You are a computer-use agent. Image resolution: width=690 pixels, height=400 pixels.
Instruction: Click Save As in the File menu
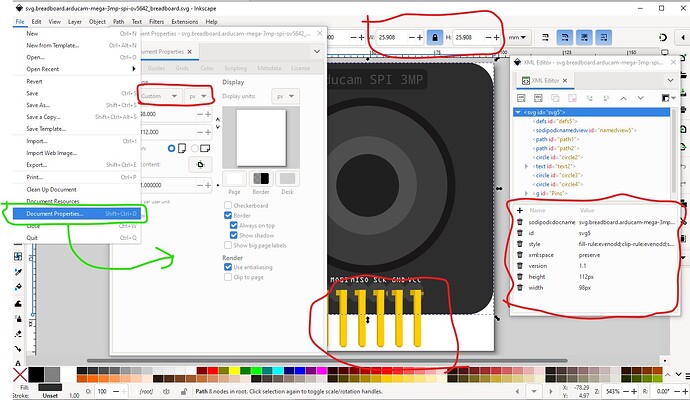(40, 105)
